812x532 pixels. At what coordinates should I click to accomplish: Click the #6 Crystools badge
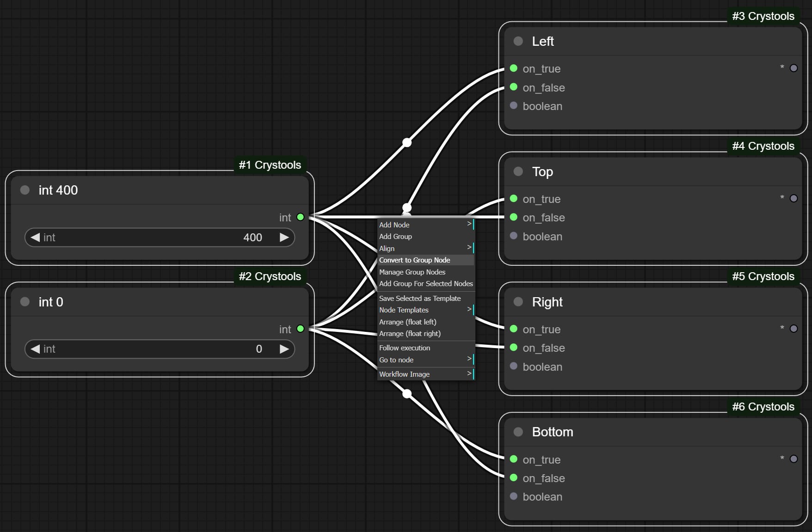pyautogui.click(x=763, y=407)
